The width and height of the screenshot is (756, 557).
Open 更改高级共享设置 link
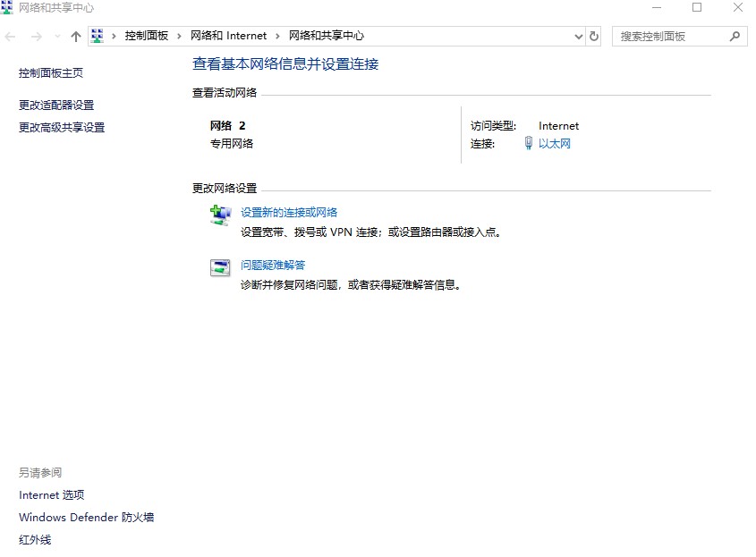[62, 127]
